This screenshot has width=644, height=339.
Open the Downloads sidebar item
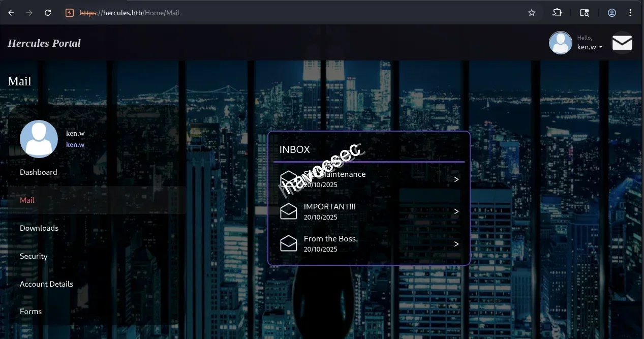click(x=39, y=228)
